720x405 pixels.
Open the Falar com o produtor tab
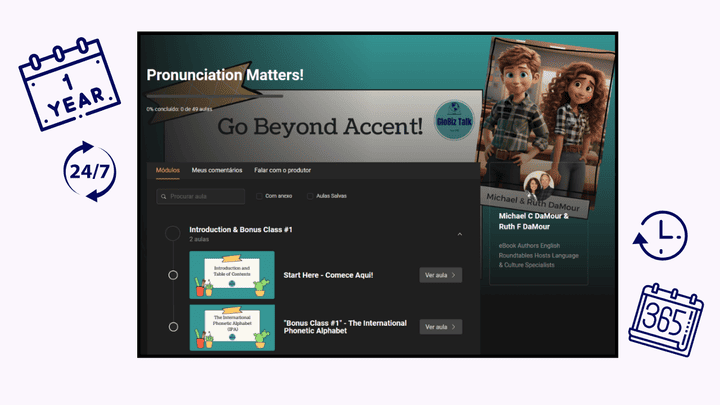282,170
